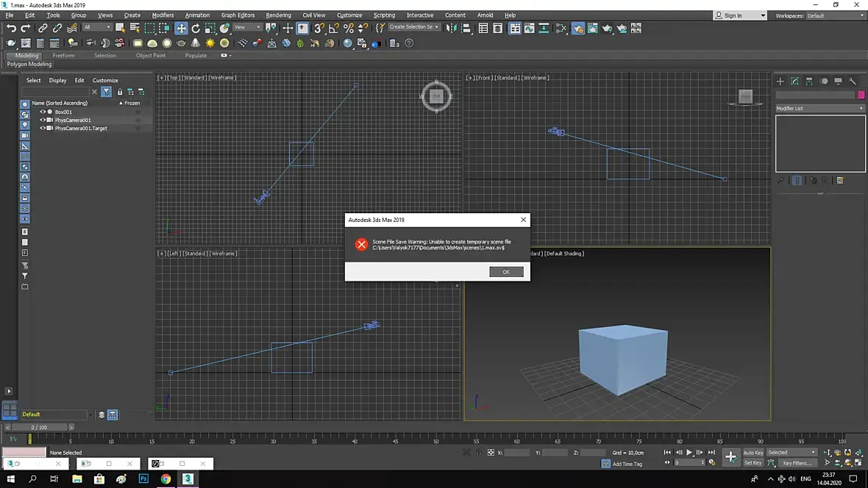This screenshot has height=488, width=868.
Task: Open the Rendering menu
Action: click(278, 15)
